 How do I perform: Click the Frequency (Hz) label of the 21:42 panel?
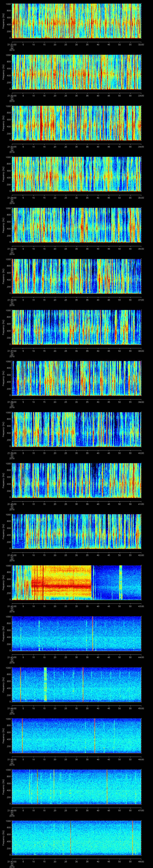click(3, 583)
